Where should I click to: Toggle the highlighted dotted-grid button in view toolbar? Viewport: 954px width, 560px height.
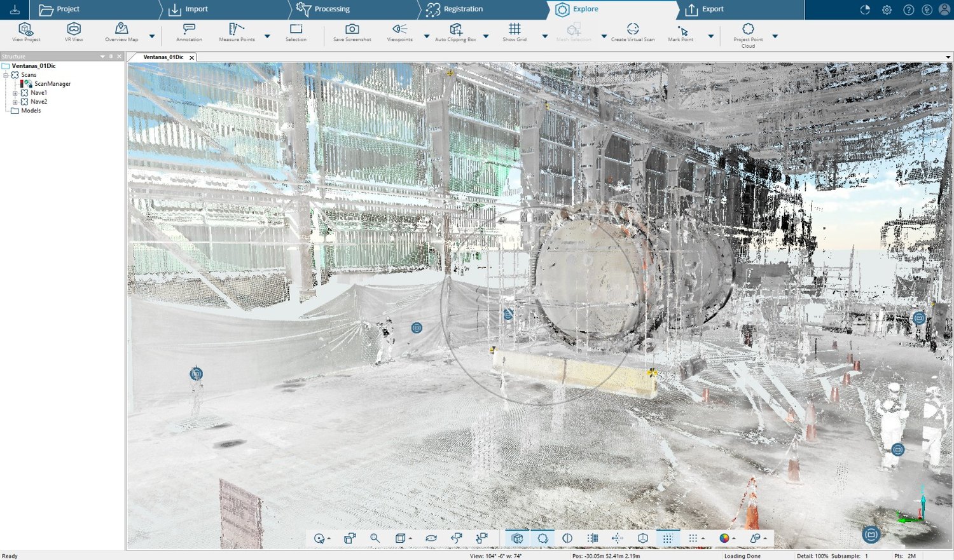(667, 538)
